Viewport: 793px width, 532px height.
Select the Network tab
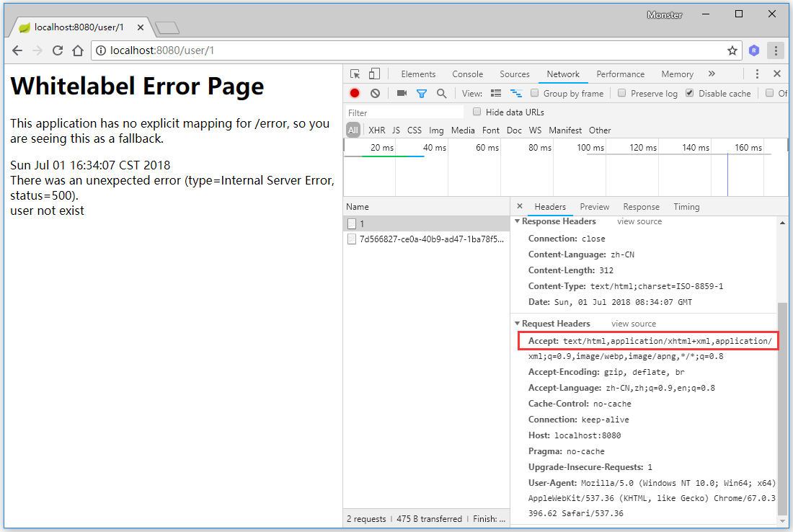pos(563,74)
